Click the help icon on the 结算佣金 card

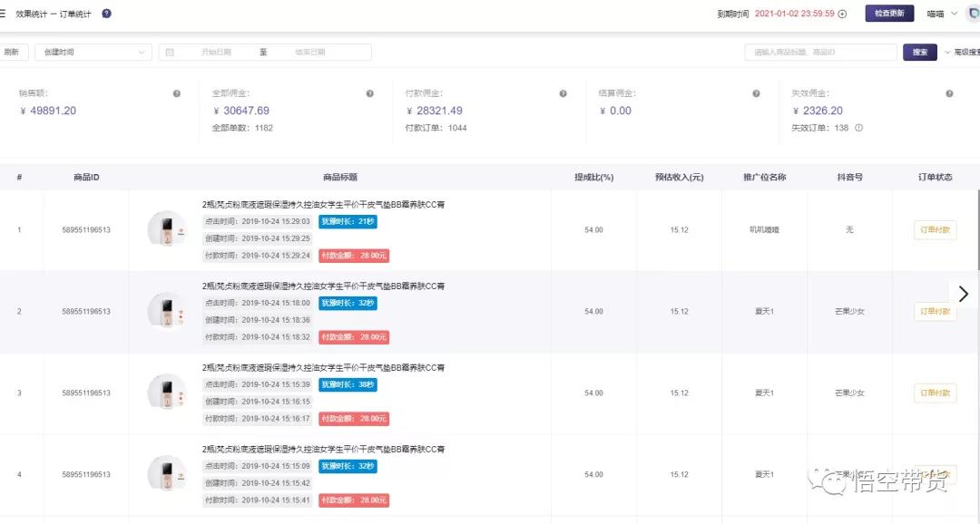point(756,93)
